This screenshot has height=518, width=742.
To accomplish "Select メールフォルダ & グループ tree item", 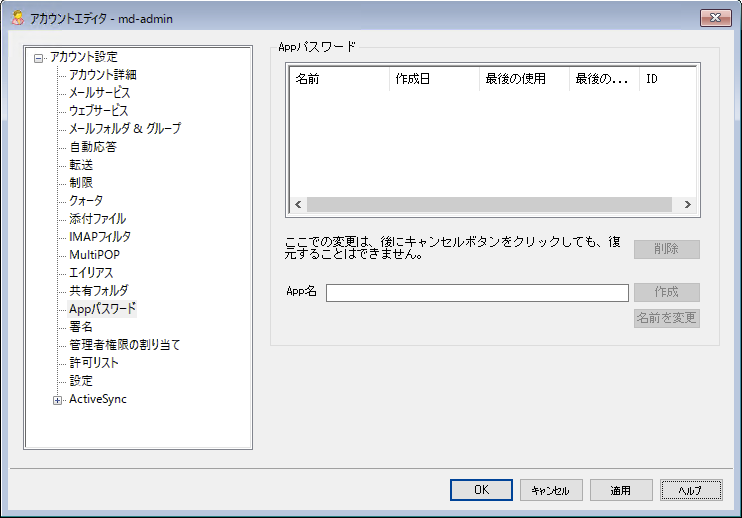I will tap(124, 129).
